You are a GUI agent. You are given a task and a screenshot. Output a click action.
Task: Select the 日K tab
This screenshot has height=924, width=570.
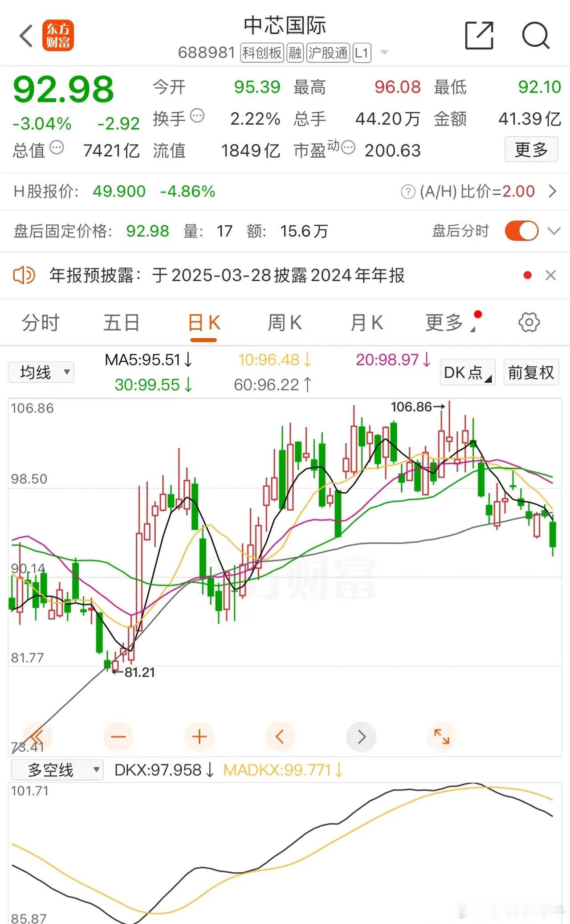click(x=204, y=323)
